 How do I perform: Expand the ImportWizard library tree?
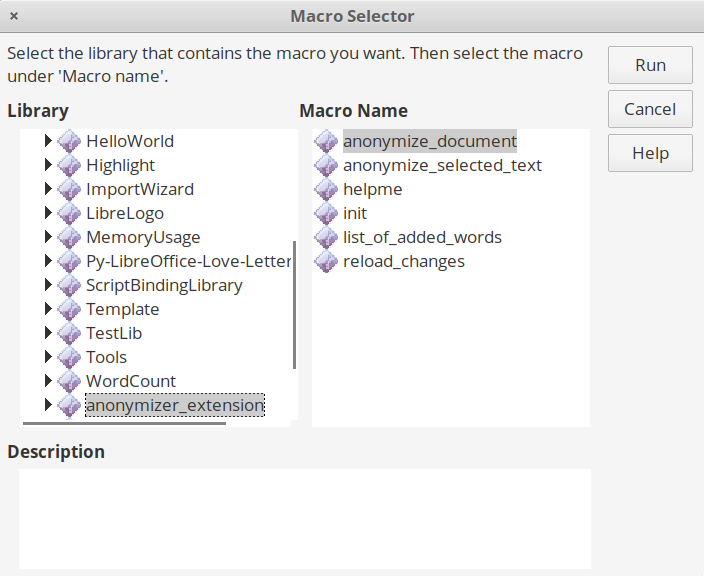48,189
